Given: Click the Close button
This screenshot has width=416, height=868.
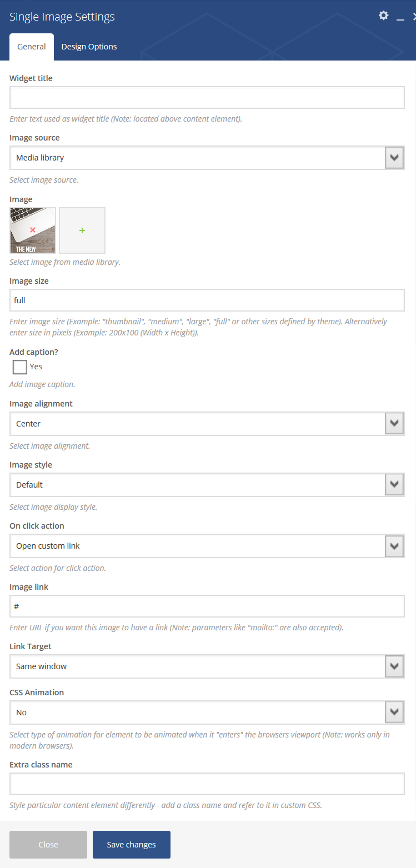Looking at the screenshot, I should (x=48, y=845).
